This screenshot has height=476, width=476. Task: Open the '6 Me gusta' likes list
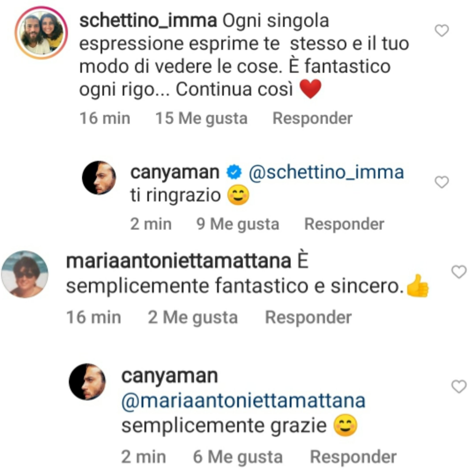(x=238, y=457)
